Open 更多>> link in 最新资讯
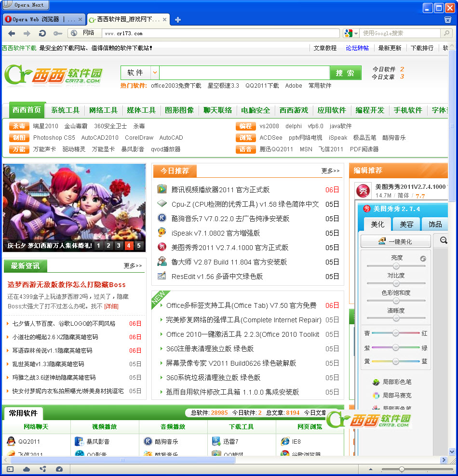This screenshot has height=476, width=458. [x=133, y=265]
